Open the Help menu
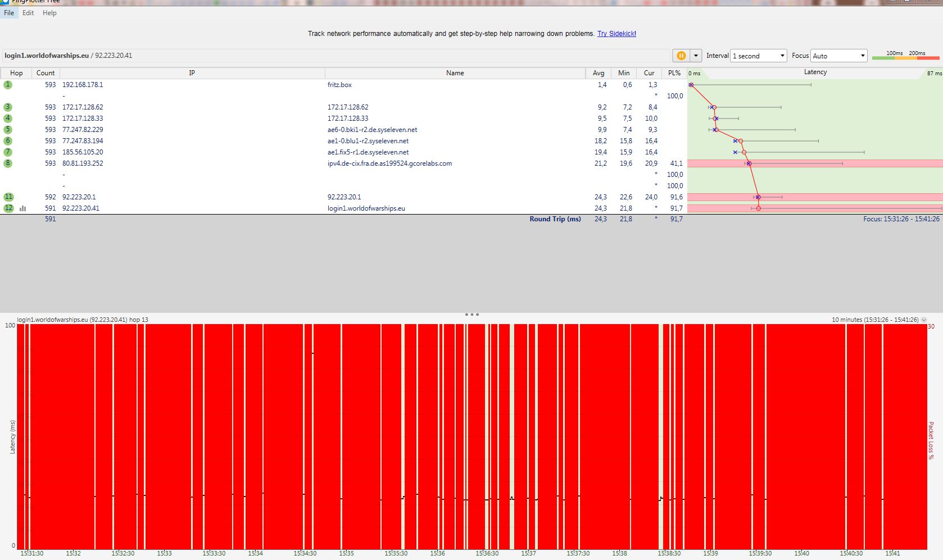Viewport: 943px width, 560px height. coord(49,13)
